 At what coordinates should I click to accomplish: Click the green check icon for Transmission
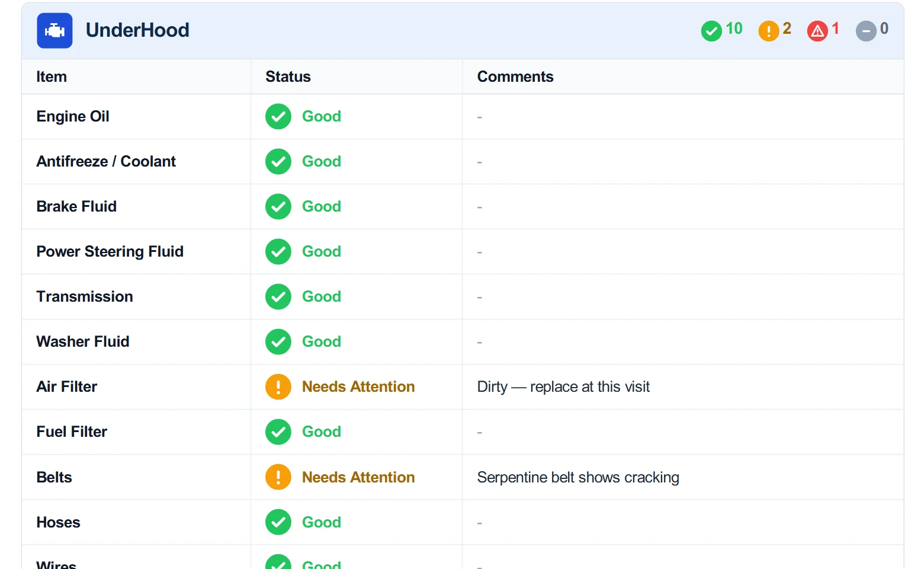(x=278, y=297)
